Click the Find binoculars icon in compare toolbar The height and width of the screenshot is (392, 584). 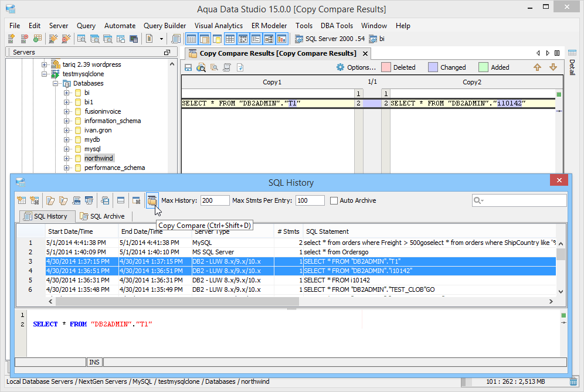[x=201, y=67]
